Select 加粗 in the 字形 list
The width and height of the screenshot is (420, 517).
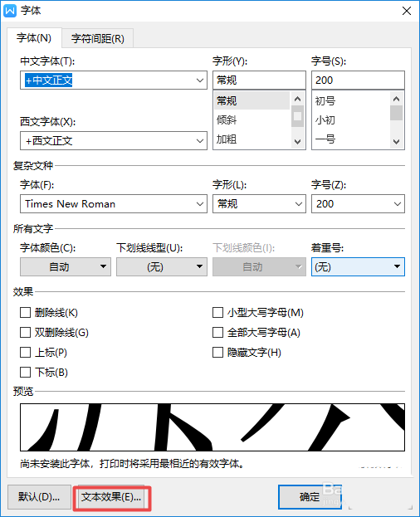[x=252, y=139]
